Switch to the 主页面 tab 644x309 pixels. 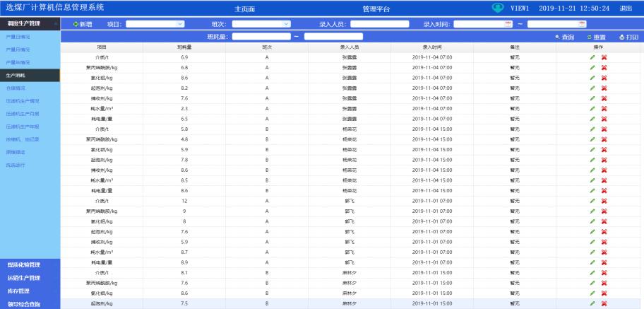point(244,8)
